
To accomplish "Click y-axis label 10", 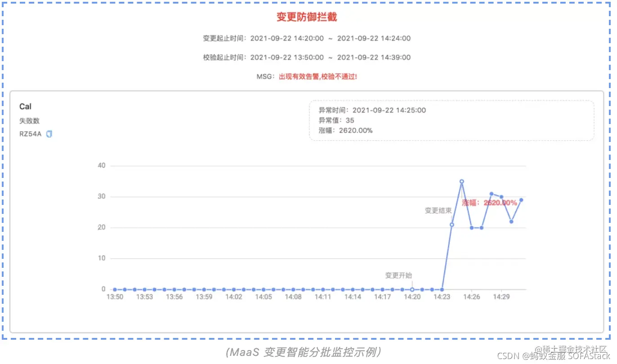I will point(101,258).
